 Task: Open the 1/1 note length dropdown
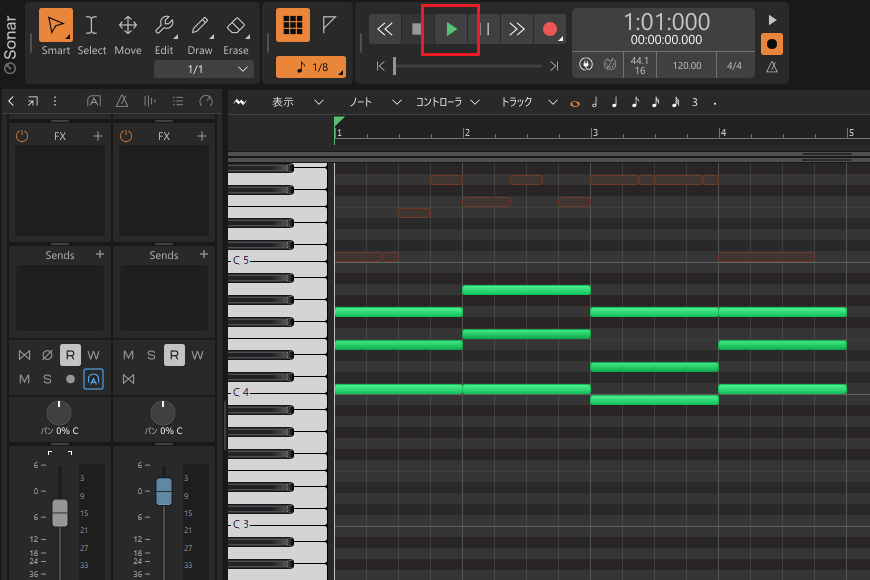tap(204, 69)
